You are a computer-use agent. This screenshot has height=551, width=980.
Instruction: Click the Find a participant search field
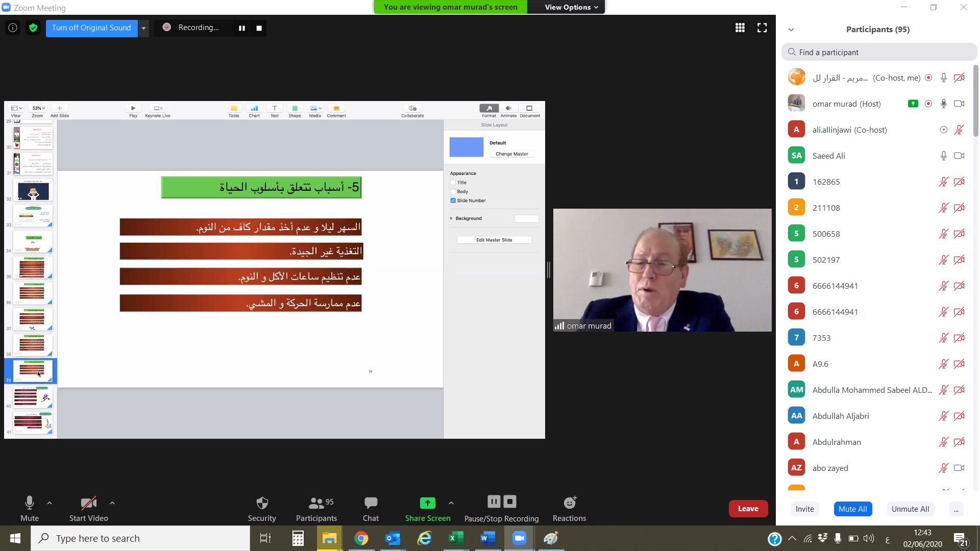pos(879,52)
